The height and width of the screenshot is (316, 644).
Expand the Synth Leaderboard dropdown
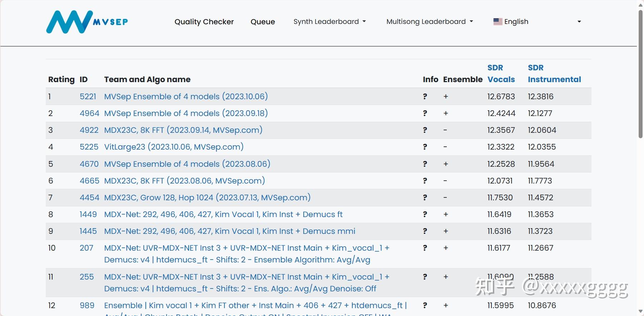tap(330, 21)
